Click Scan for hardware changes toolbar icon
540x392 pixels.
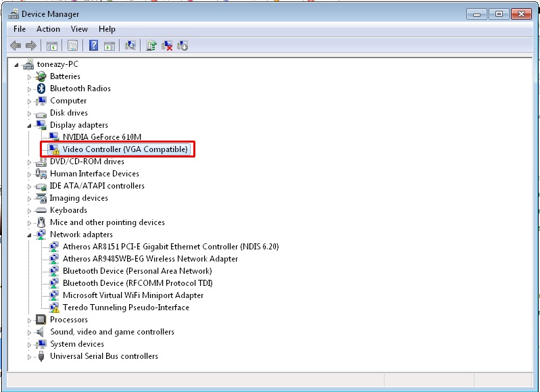(x=130, y=45)
